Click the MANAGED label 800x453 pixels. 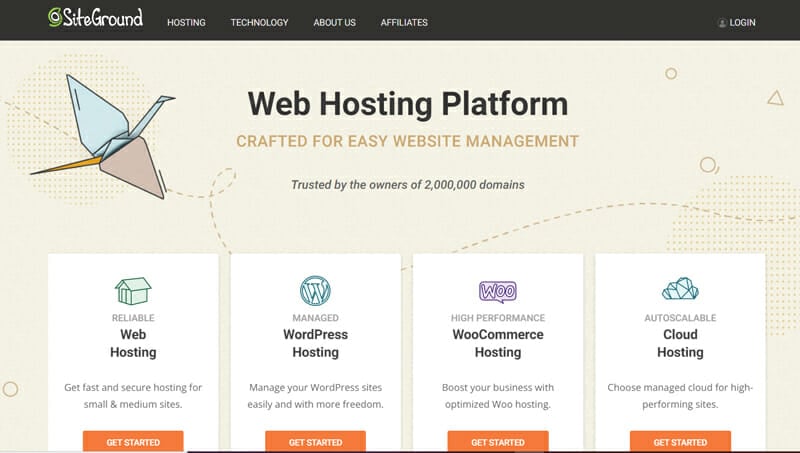click(x=315, y=318)
